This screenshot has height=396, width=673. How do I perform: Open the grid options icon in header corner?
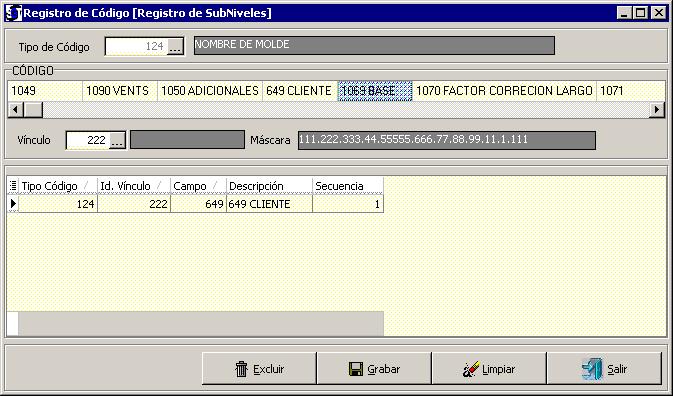point(13,186)
